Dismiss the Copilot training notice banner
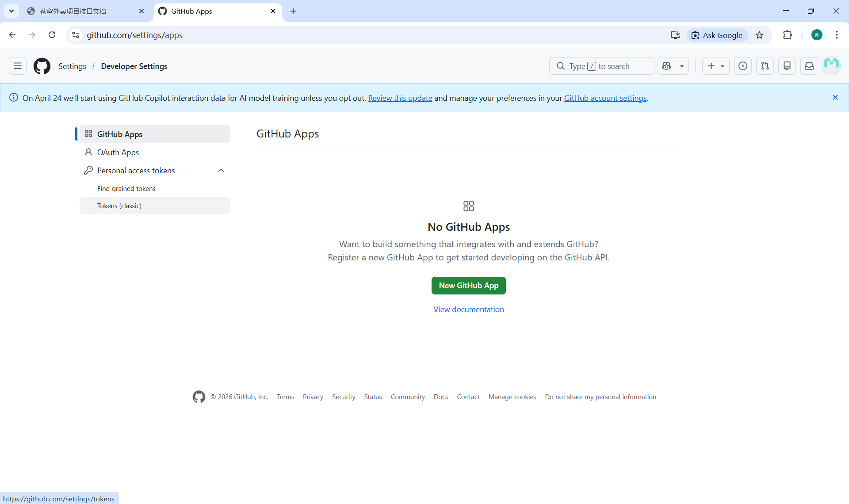Image resolution: width=849 pixels, height=504 pixels. click(x=835, y=97)
